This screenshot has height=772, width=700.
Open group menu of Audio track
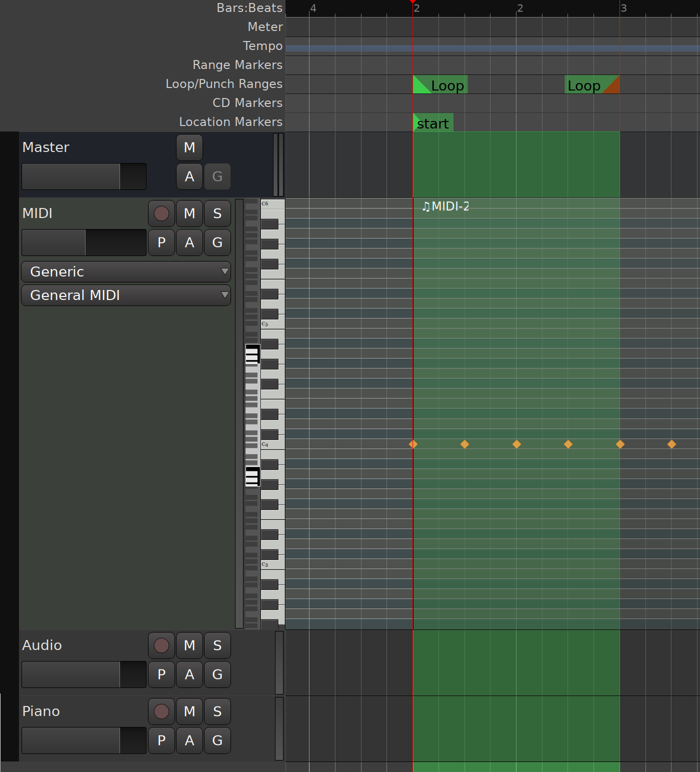pyautogui.click(x=217, y=674)
